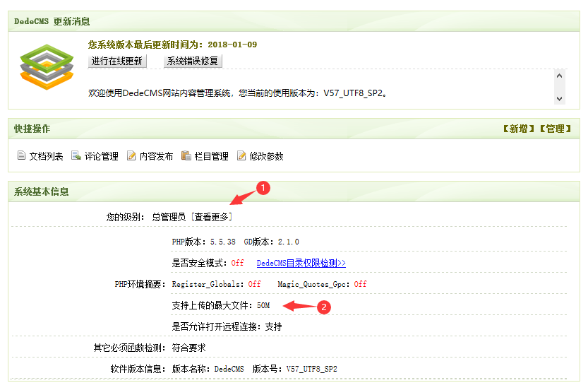Click down arrow in update message box

pyautogui.click(x=560, y=98)
